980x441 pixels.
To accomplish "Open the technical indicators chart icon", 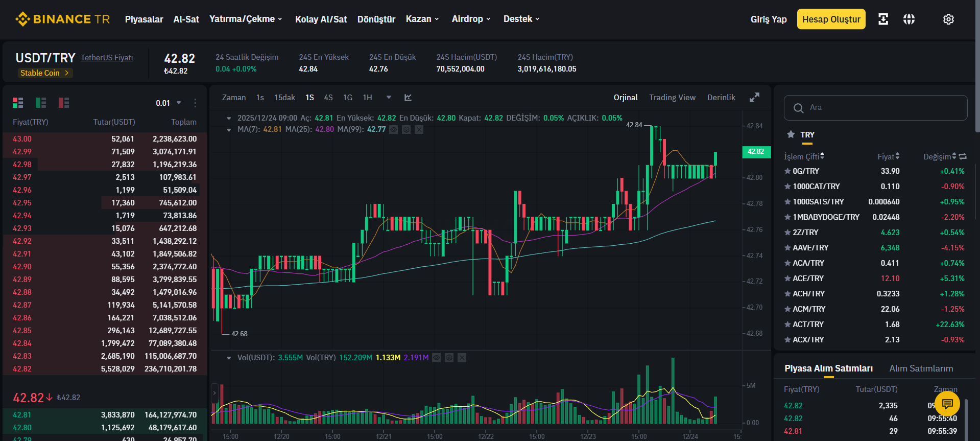I will (x=408, y=98).
